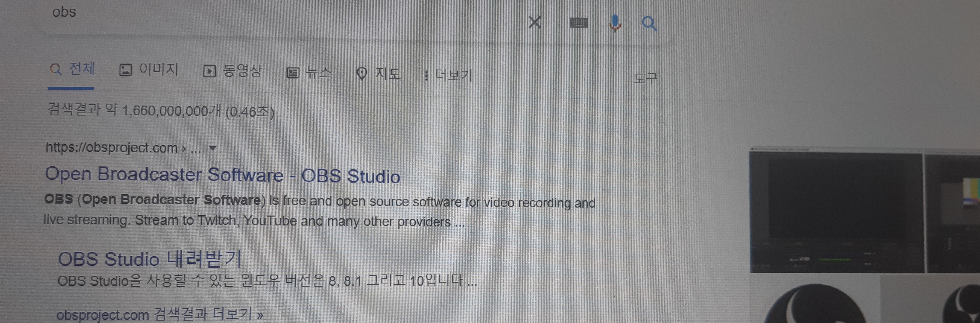Open the 도구 (Tools) options
Viewport: 980px width, 323px height.
coord(645,78)
